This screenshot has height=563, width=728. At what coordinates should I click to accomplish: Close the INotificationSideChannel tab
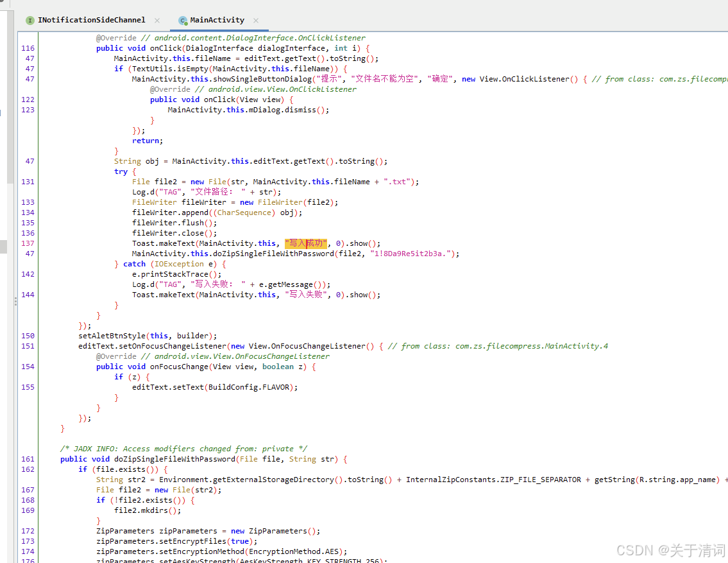point(157,21)
